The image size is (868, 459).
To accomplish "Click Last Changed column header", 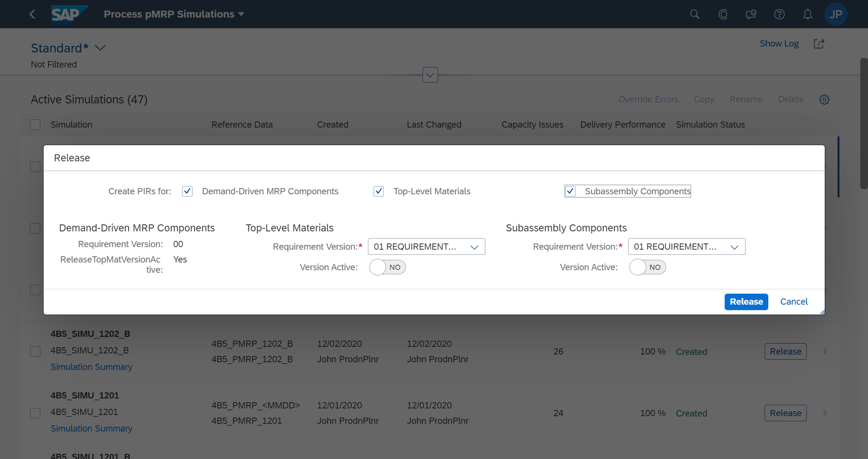I will (434, 125).
